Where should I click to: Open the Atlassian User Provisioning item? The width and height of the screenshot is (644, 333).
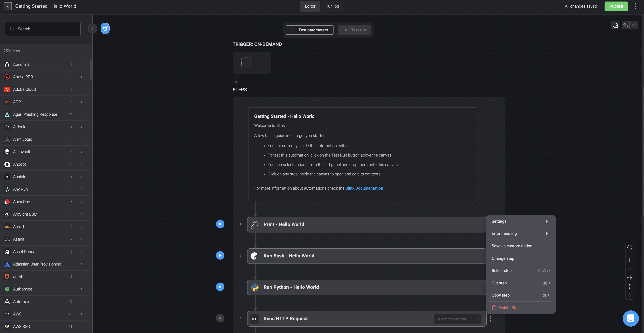point(45,264)
